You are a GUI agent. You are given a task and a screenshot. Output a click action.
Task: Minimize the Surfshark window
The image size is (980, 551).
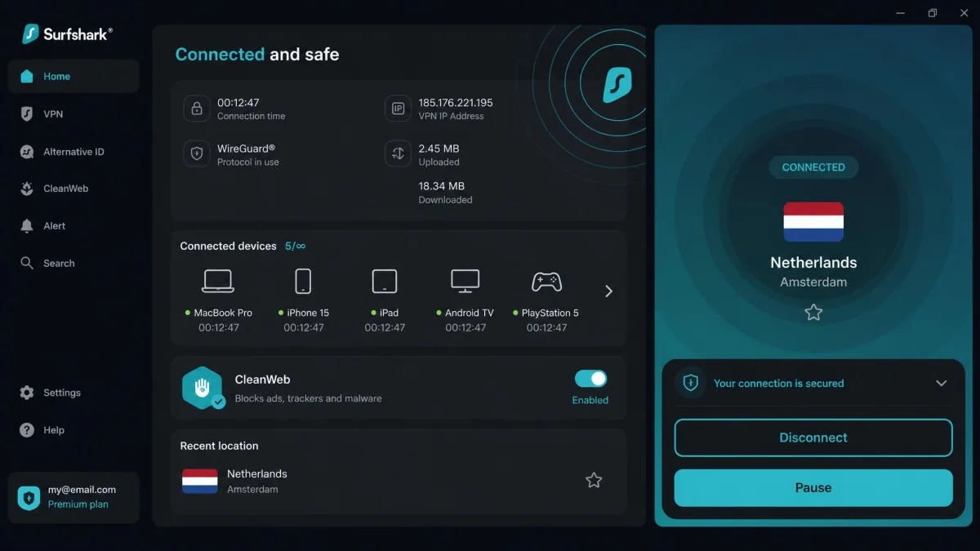click(x=900, y=12)
